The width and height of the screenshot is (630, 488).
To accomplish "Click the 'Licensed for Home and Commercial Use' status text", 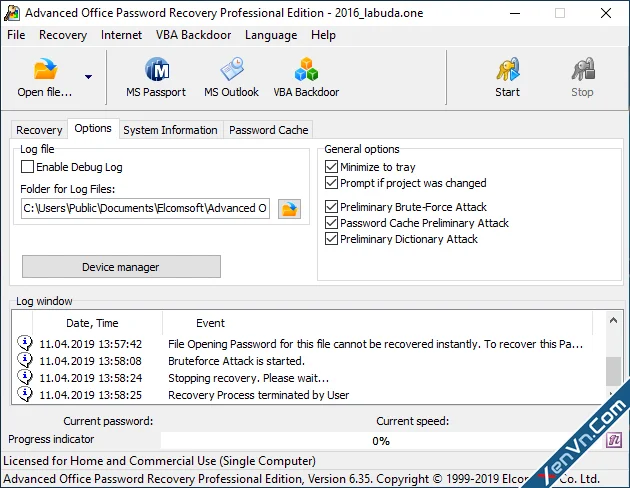I will (160, 461).
